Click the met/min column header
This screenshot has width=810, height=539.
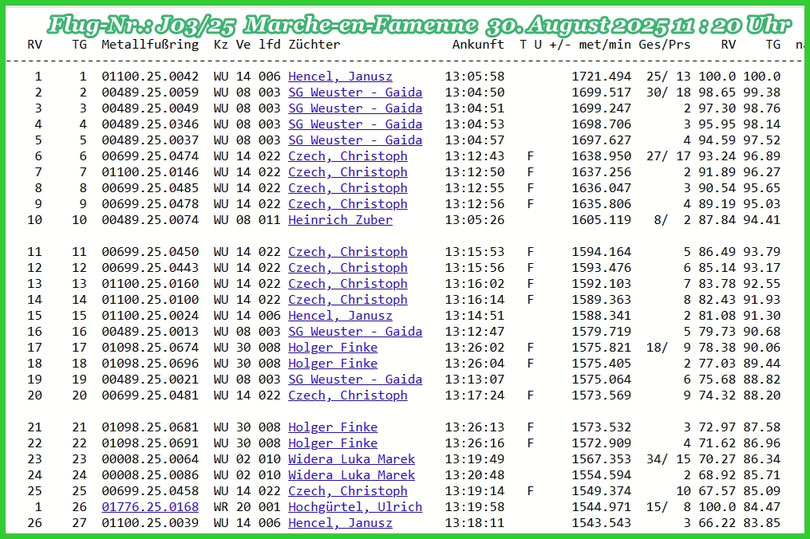[x=605, y=44]
